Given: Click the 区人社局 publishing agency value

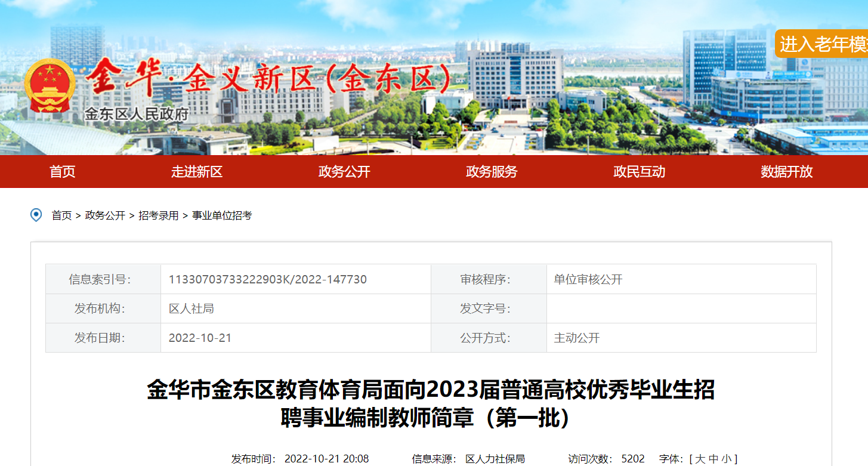Looking at the screenshot, I should click(191, 308).
